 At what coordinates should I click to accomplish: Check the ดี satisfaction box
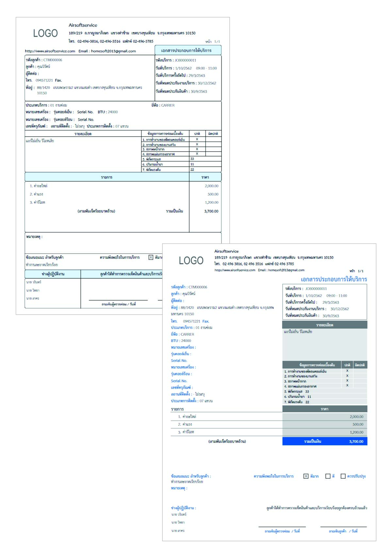pyautogui.click(x=328, y=476)
